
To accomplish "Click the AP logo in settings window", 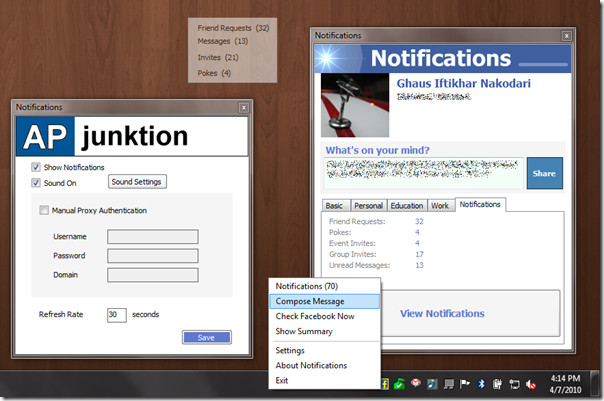I will 45,136.
